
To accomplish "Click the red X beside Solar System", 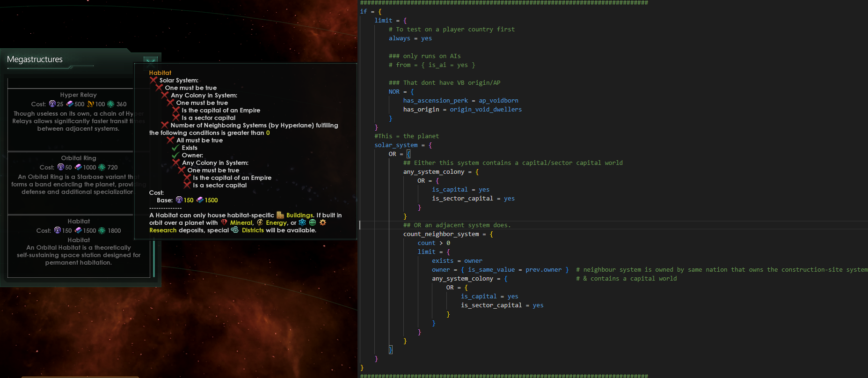I will (153, 80).
